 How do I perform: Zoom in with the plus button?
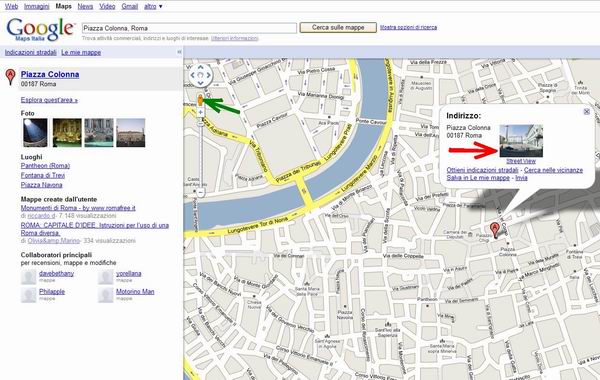[200, 112]
